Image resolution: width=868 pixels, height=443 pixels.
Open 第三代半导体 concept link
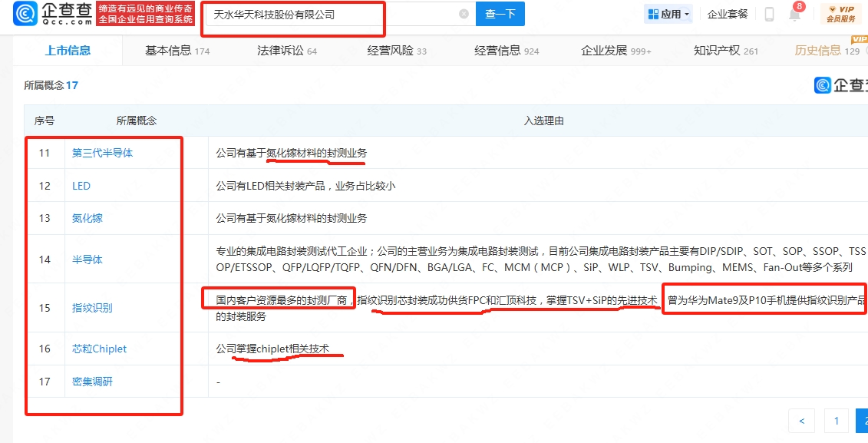[102, 153]
